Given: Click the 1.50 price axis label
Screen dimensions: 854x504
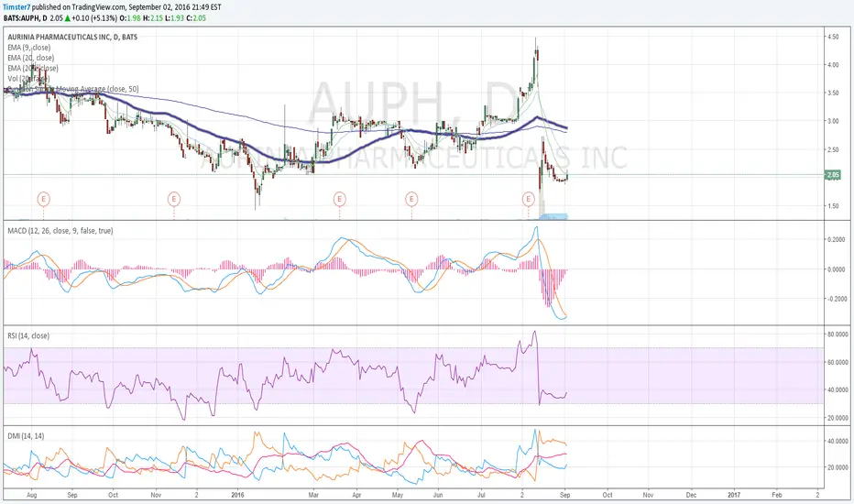Looking at the screenshot, I should coord(833,206).
